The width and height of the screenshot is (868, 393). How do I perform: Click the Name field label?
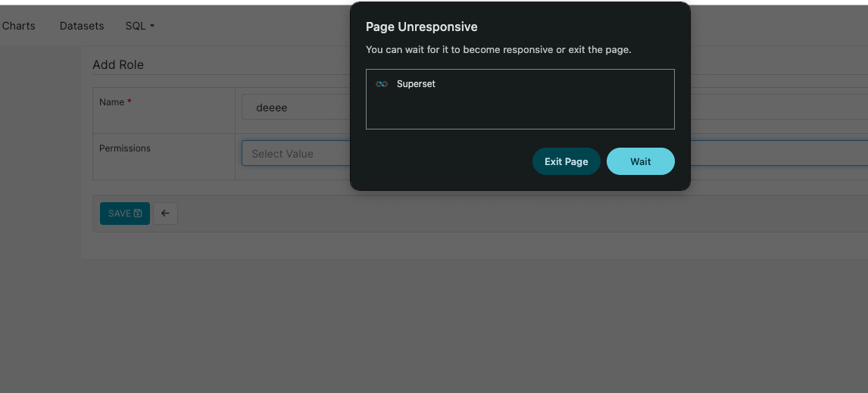(x=111, y=102)
